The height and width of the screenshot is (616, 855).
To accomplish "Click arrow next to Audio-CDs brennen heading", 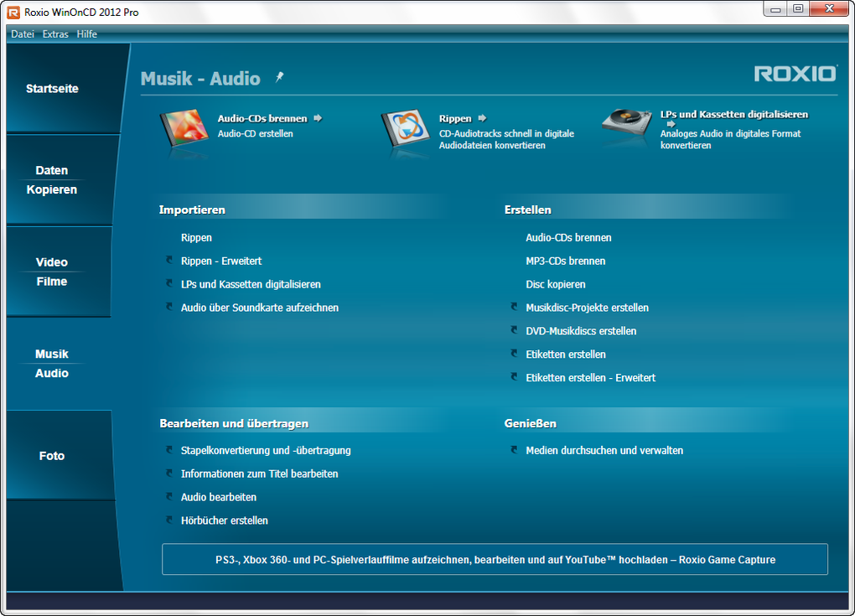I will [x=318, y=118].
